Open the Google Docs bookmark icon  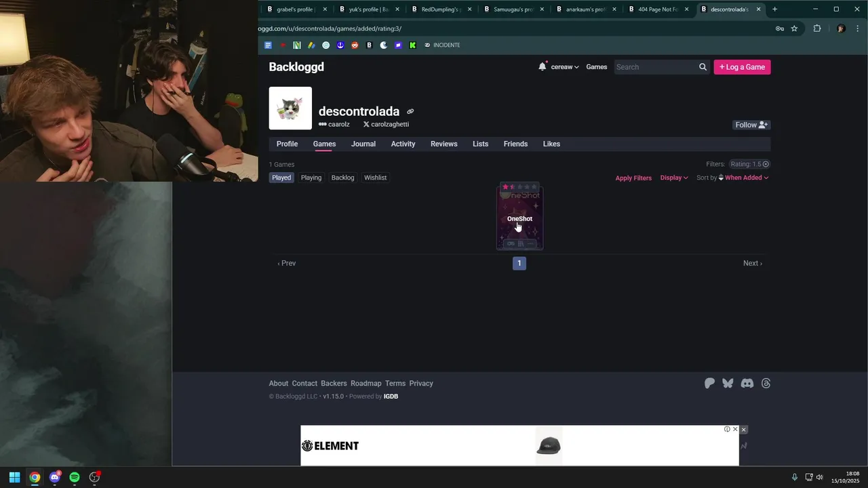pos(268,45)
